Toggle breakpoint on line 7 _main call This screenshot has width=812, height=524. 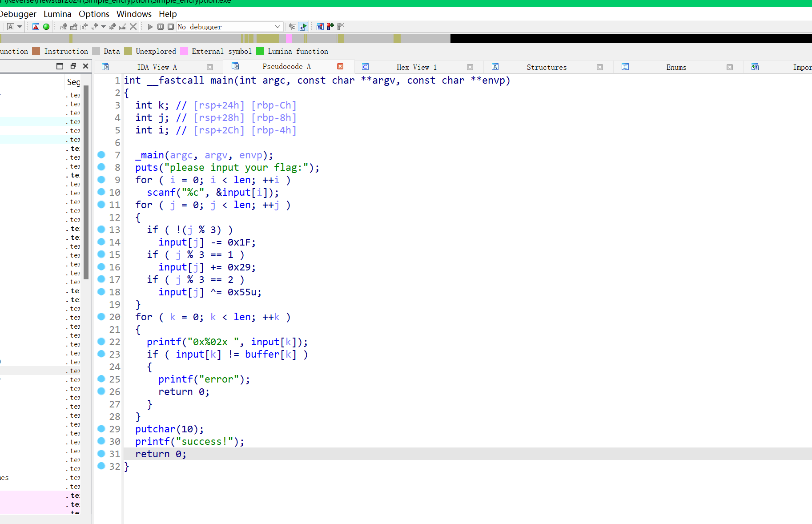101,154
